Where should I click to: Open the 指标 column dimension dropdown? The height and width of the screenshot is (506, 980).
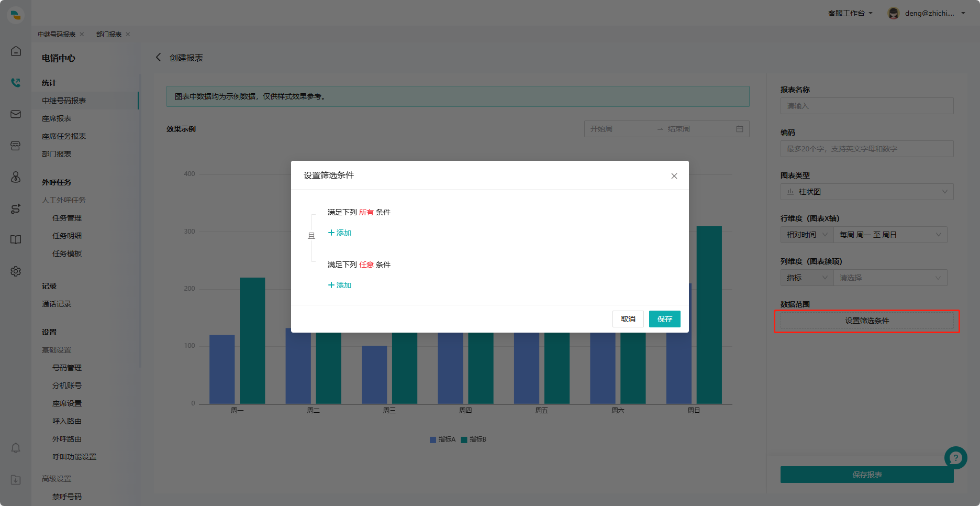click(x=807, y=278)
